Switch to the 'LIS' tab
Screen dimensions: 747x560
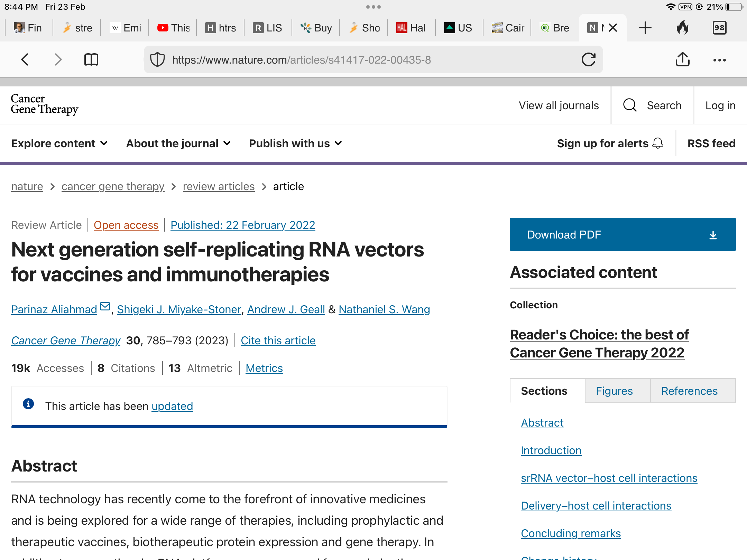pos(268,28)
